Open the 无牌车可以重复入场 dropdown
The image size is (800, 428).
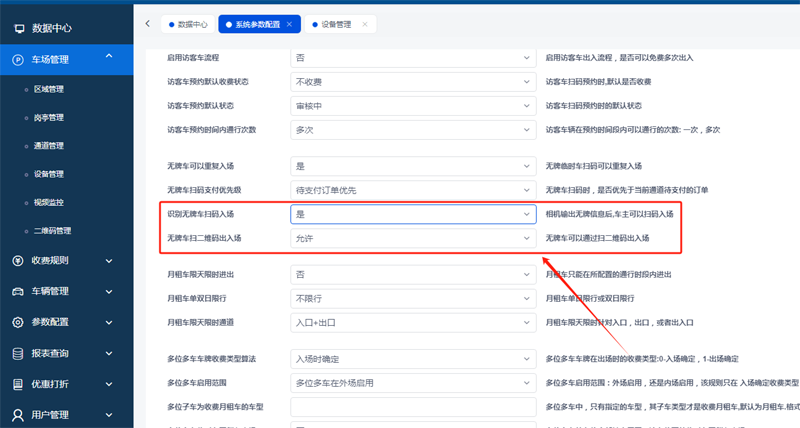coord(413,166)
